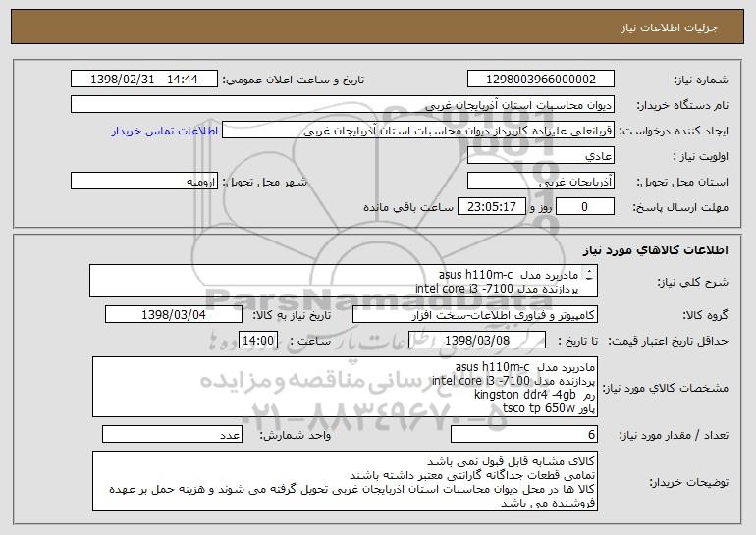756x535 pixels.
Task: Click the need number field 1298003966000002
Action: tap(540, 79)
